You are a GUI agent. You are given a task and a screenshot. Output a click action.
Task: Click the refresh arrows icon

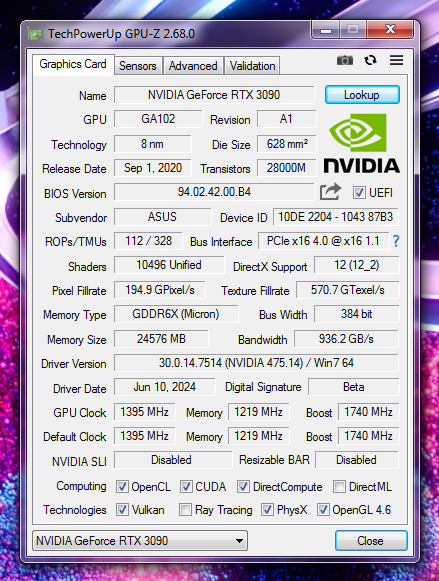coord(370,60)
